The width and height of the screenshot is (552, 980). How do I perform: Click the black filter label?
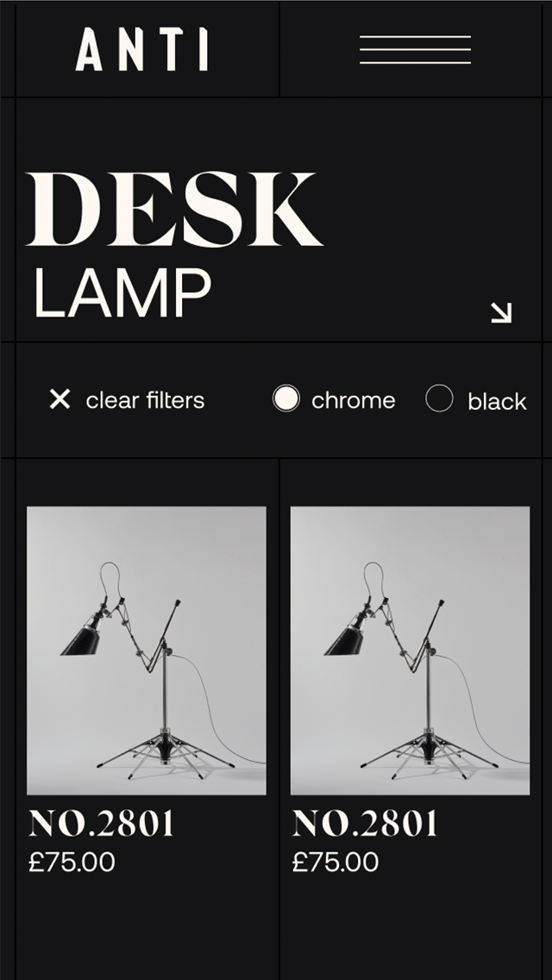497,400
